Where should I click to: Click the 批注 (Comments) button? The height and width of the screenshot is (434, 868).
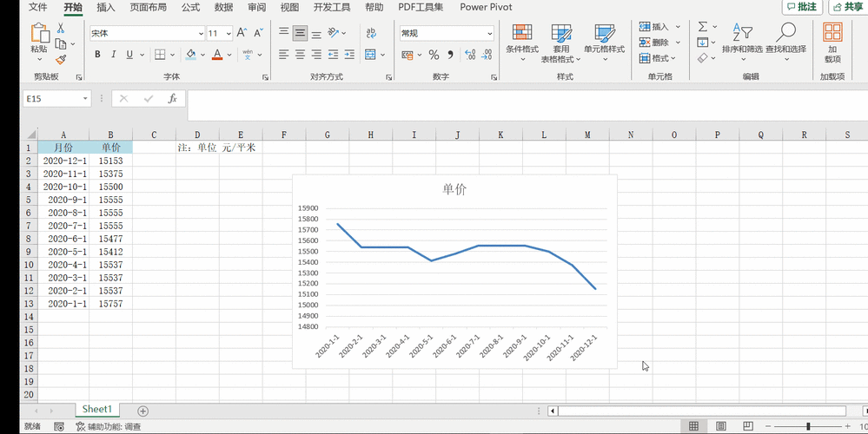[x=801, y=7]
